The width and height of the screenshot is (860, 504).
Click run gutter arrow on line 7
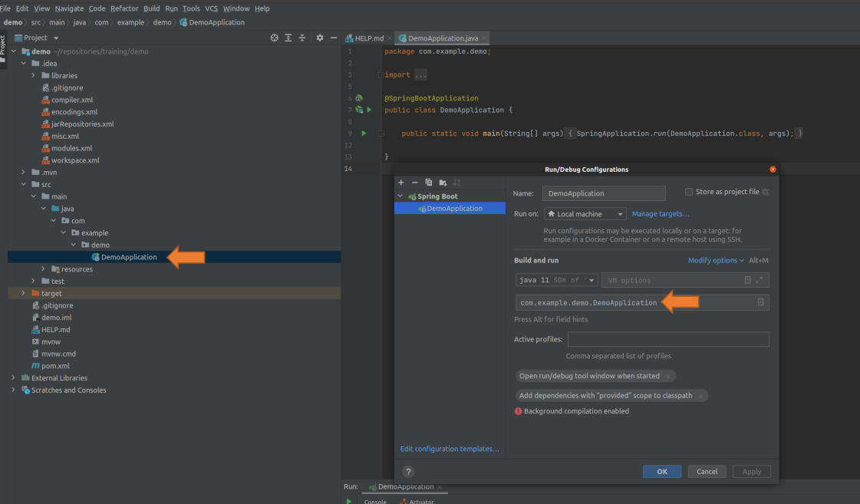point(370,110)
